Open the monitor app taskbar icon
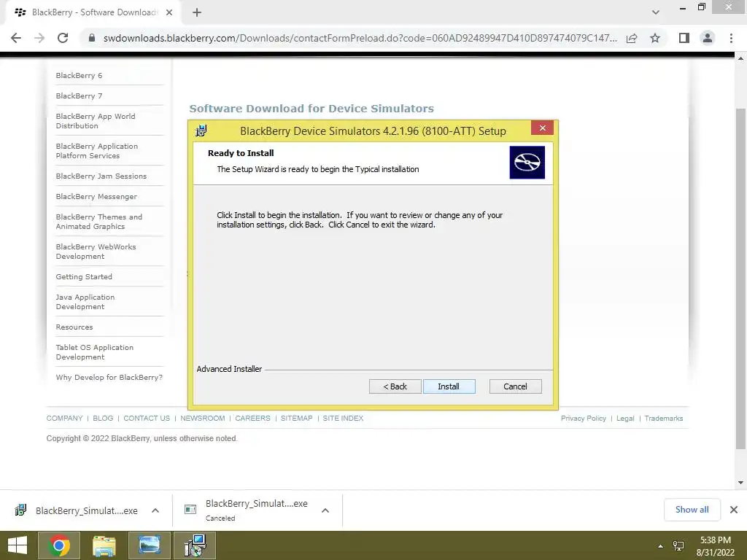The width and height of the screenshot is (747, 560). 149,545
